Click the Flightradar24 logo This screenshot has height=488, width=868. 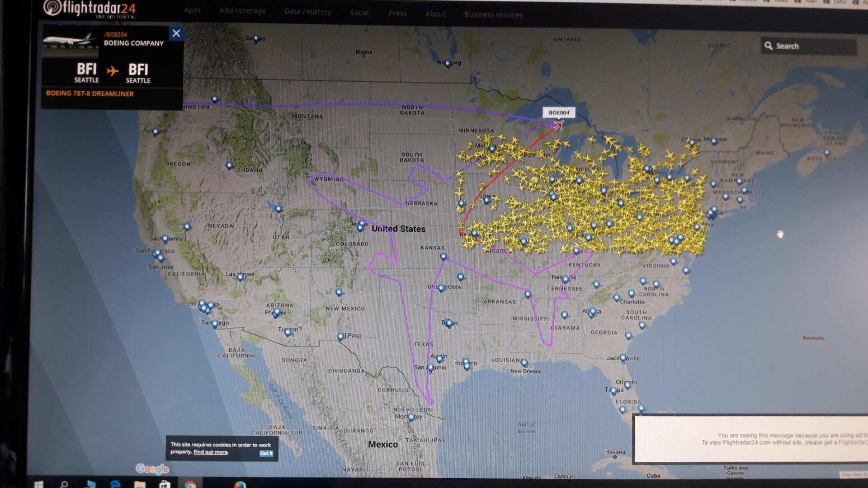(x=90, y=9)
